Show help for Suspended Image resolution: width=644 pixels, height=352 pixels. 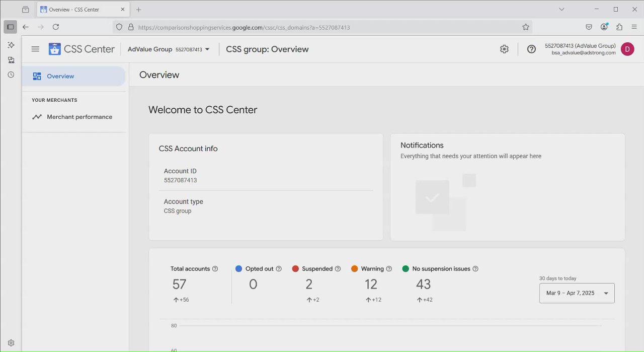(x=338, y=269)
